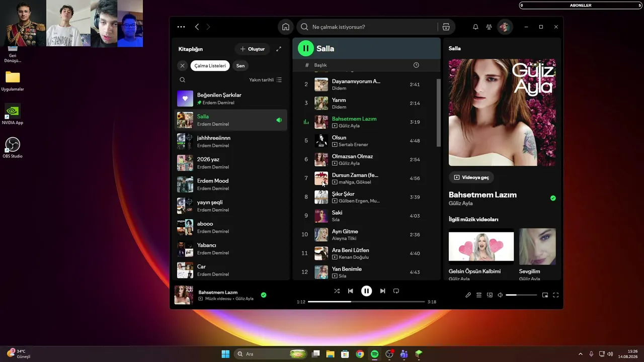644x362 pixels.
Task: Open Friend Activity icon
Action: (x=489, y=27)
